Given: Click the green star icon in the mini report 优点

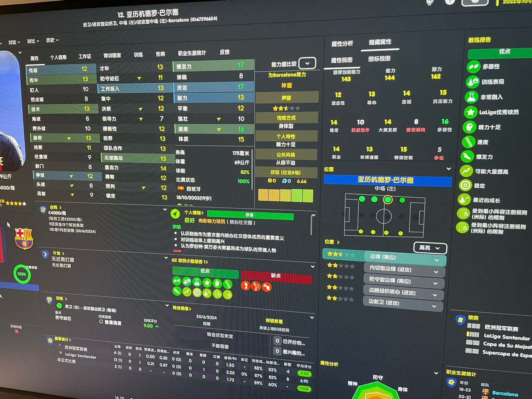Looking at the screenshot, I should [207, 283].
